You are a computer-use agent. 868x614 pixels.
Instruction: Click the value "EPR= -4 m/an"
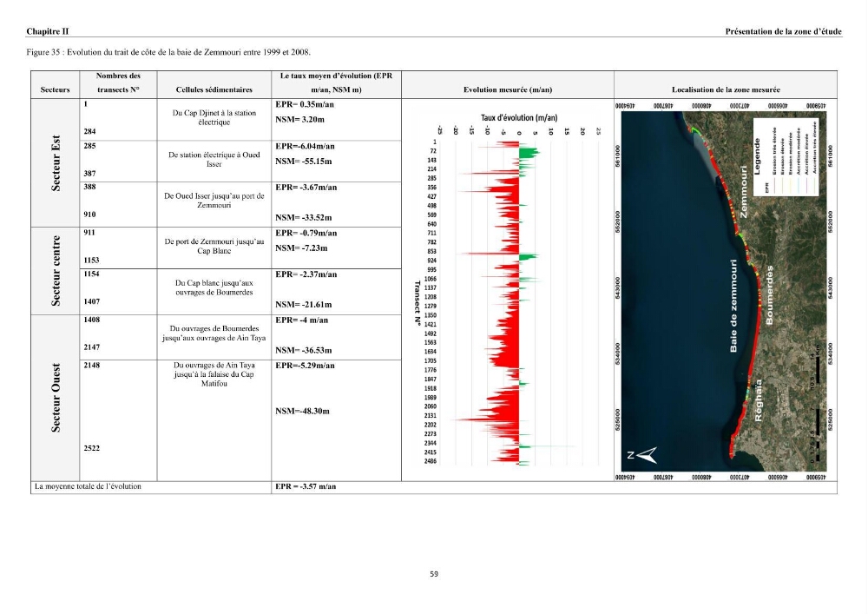click(302, 320)
